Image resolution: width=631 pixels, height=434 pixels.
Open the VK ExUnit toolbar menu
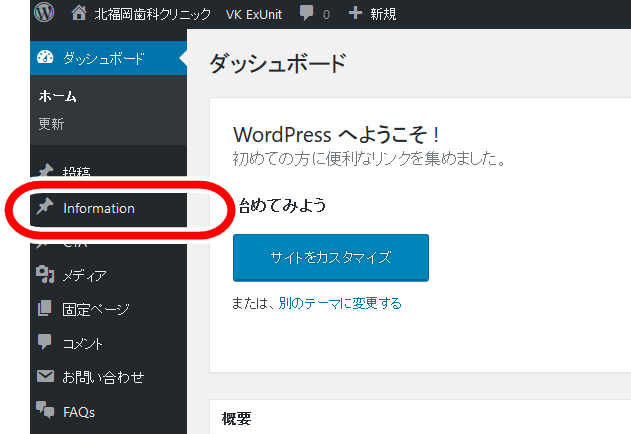[x=254, y=14]
